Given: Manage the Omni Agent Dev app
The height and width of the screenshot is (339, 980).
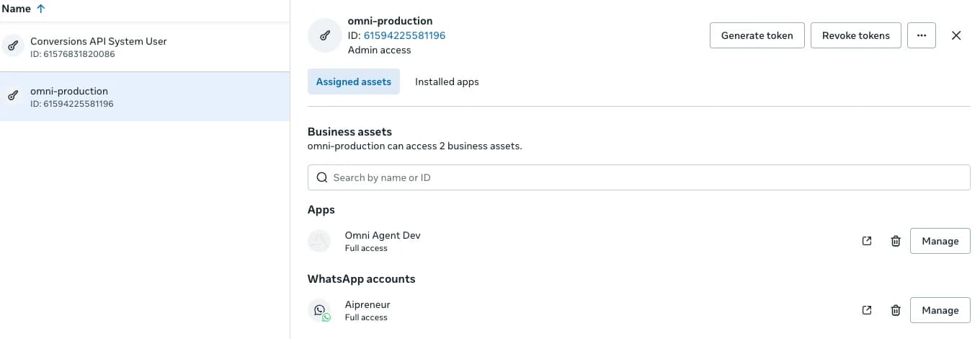Looking at the screenshot, I should (940, 241).
